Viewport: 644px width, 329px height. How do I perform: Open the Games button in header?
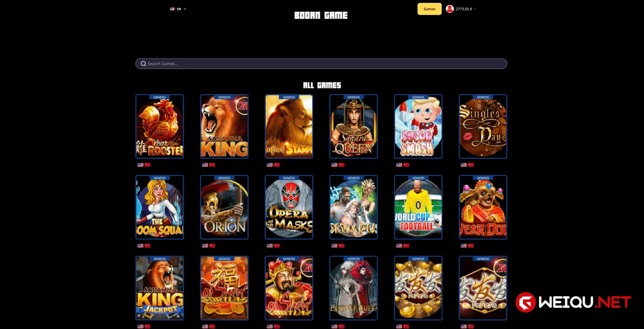pyautogui.click(x=430, y=9)
